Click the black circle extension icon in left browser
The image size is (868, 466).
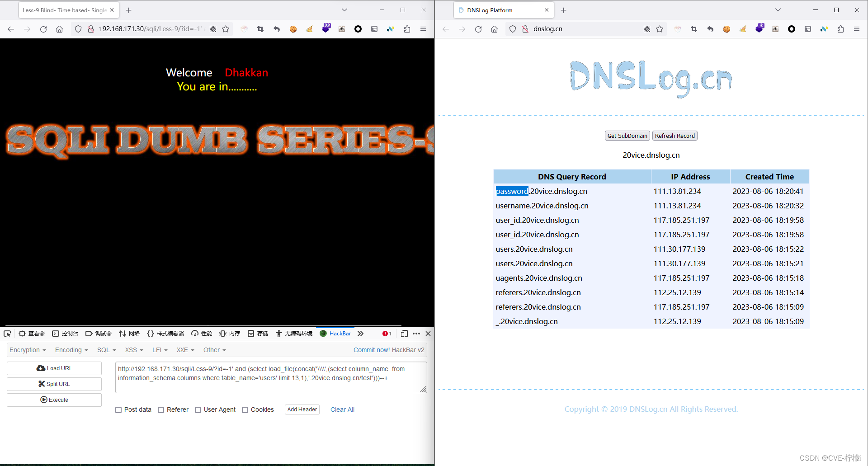click(358, 29)
